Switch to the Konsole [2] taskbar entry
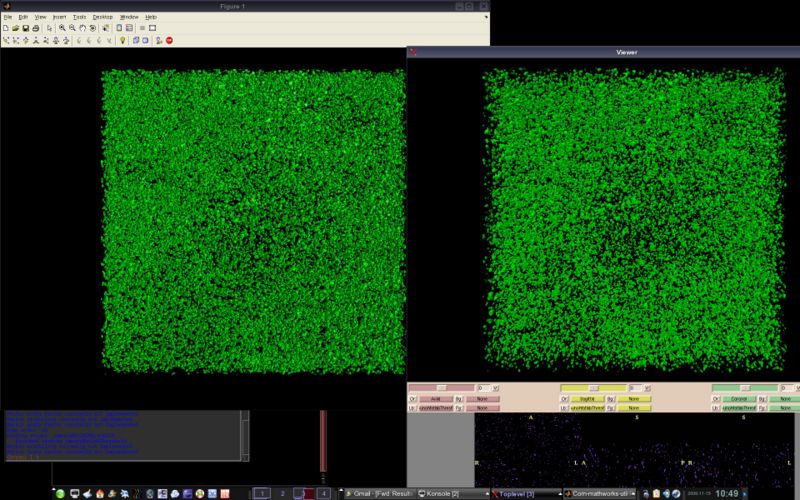Image resolution: width=800 pixels, height=500 pixels. pos(453,493)
